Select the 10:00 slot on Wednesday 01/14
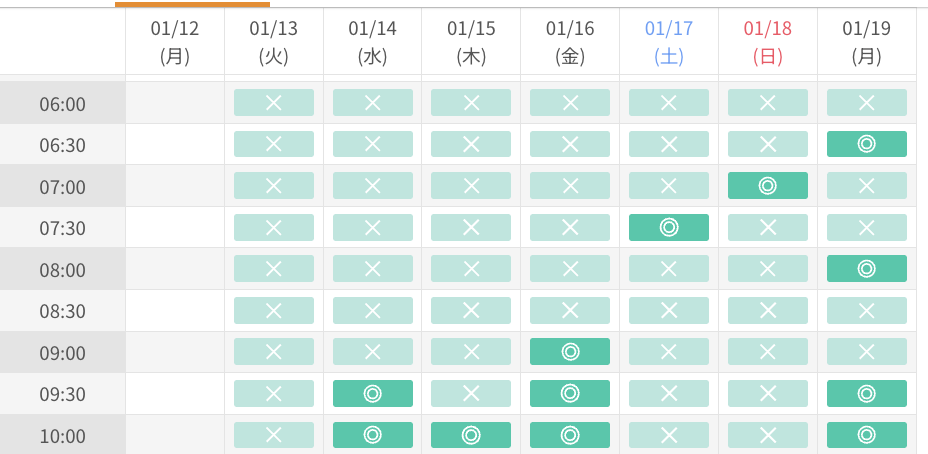This screenshot has width=928, height=454. click(372, 435)
